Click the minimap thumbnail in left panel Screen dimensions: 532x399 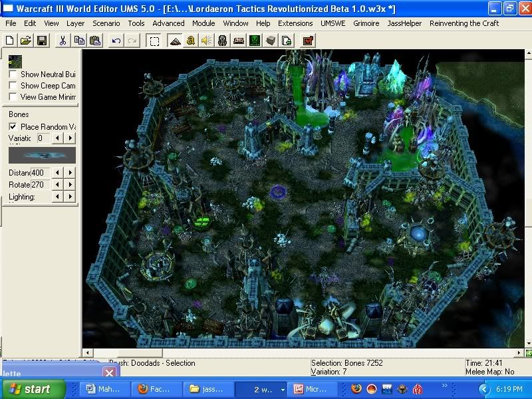tap(15, 62)
